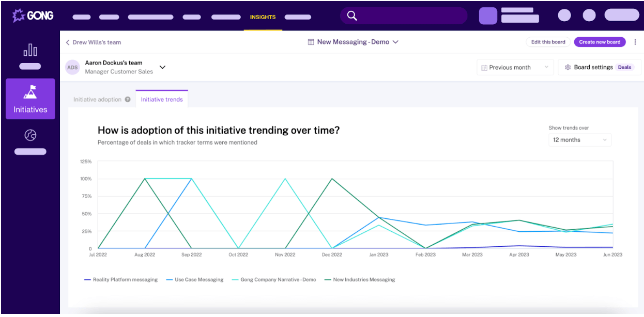
Task: Open the three-dot more options menu
Action: point(635,42)
